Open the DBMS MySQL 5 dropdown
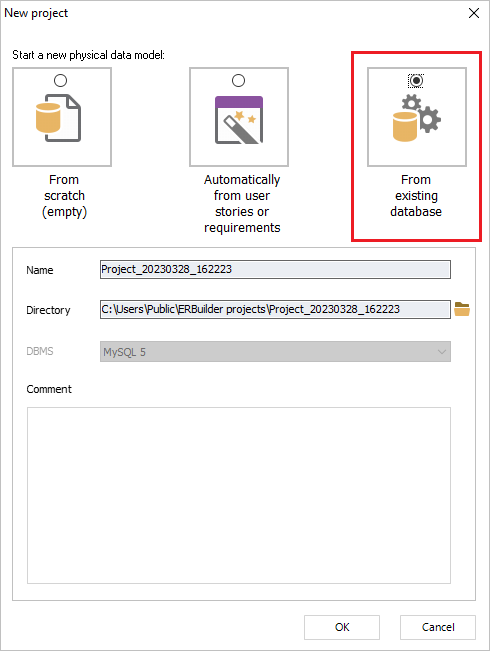The image size is (491, 653). point(275,352)
